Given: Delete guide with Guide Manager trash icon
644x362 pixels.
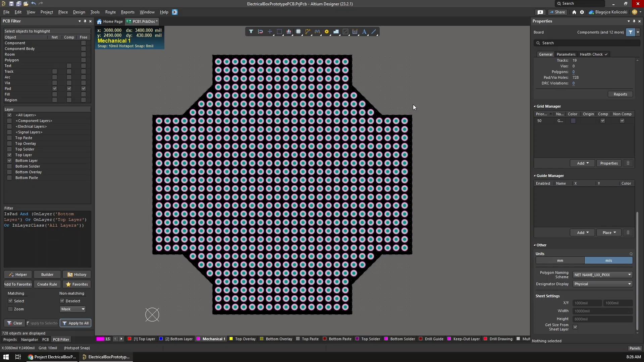Looking at the screenshot, I should pos(628,233).
